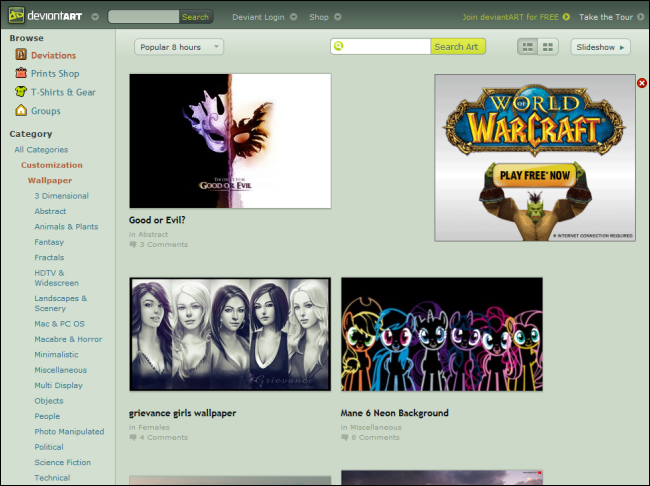Click the top bar search field
650x486 pixels.
[143, 17]
